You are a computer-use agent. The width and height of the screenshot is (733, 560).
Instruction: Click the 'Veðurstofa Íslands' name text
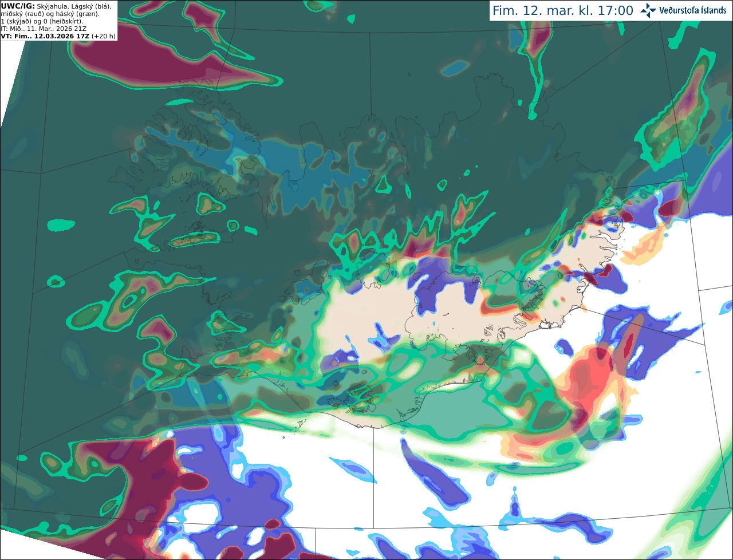click(x=692, y=10)
